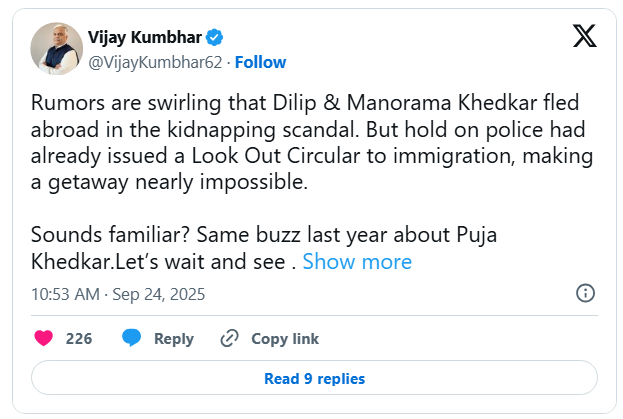Like the tweet with the heart icon
Viewport: 623px width, 419px height.
pyautogui.click(x=43, y=339)
